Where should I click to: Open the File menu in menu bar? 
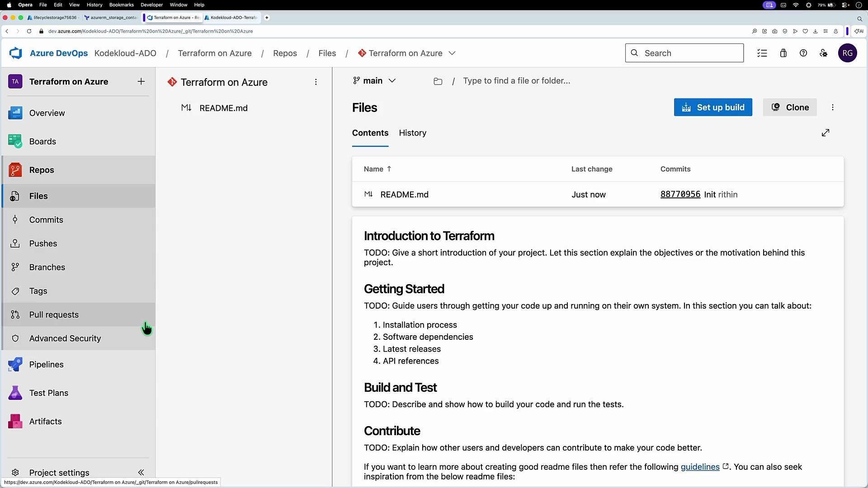(43, 5)
